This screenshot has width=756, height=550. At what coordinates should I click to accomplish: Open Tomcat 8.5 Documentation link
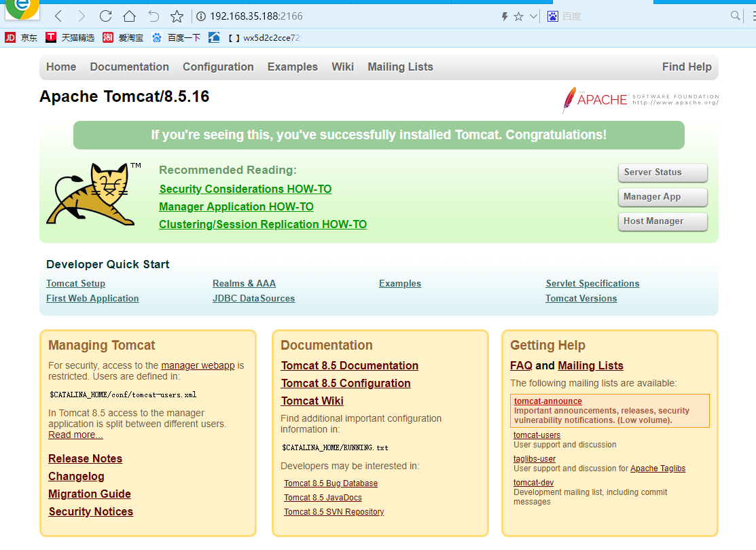point(350,365)
